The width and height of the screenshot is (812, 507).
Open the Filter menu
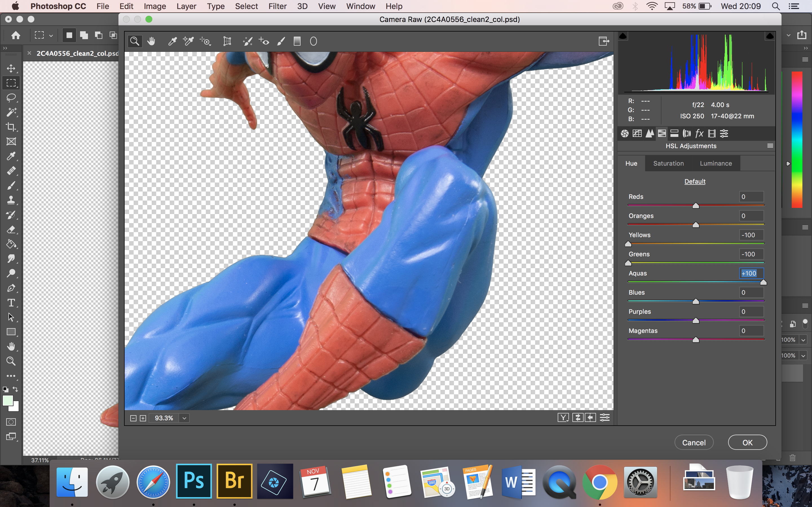coord(277,6)
